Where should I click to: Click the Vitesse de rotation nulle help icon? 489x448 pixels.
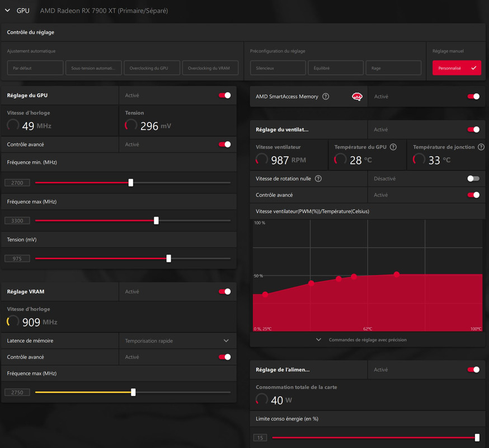click(318, 179)
